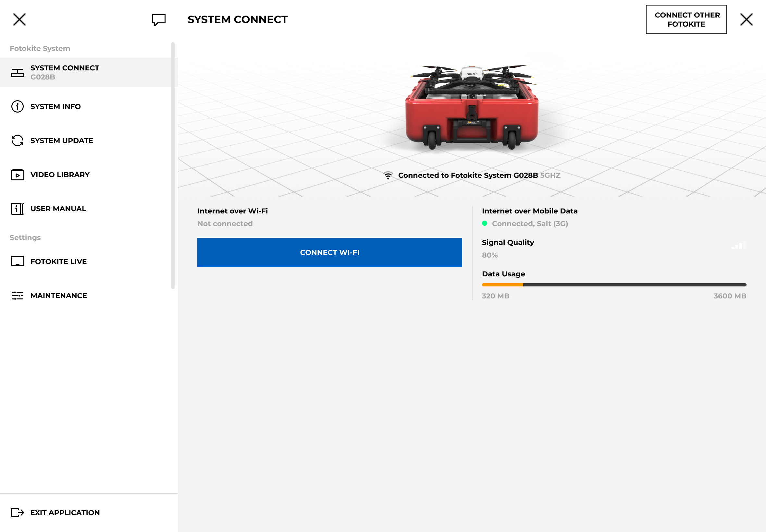Viewport: 766px width, 532px height.
Task: Click the Exit Application door icon
Action: [17, 513]
